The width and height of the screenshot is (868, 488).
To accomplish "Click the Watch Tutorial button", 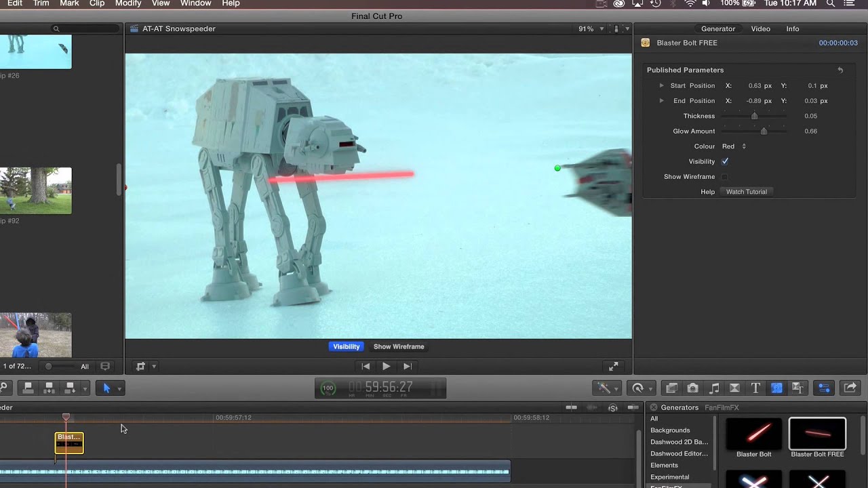I will pyautogui.click(x=747, y=192).
